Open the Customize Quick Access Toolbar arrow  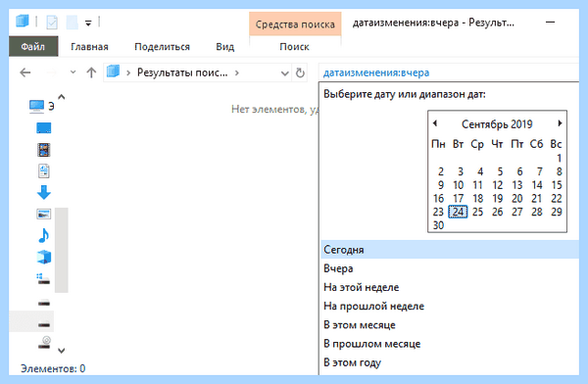click(88, 24)
